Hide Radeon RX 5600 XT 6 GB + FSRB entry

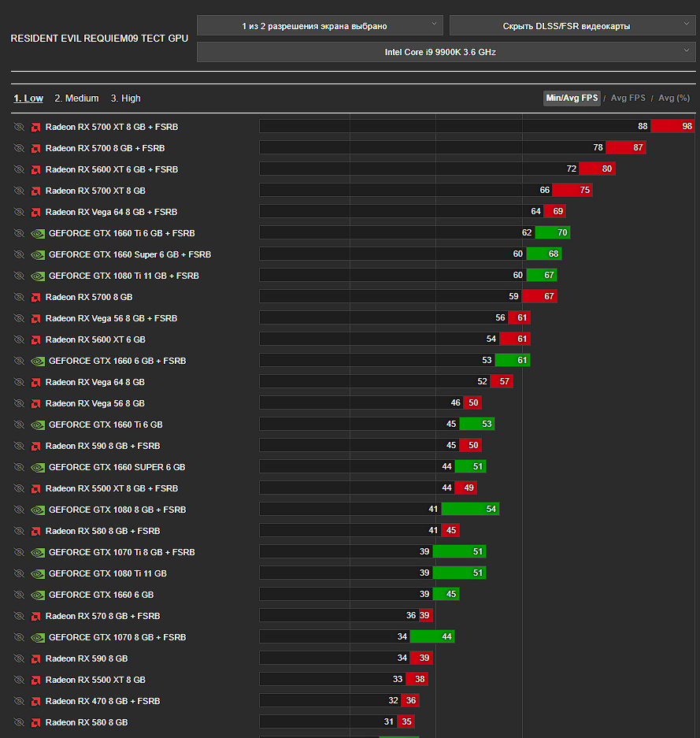click(x=19, y=169)
